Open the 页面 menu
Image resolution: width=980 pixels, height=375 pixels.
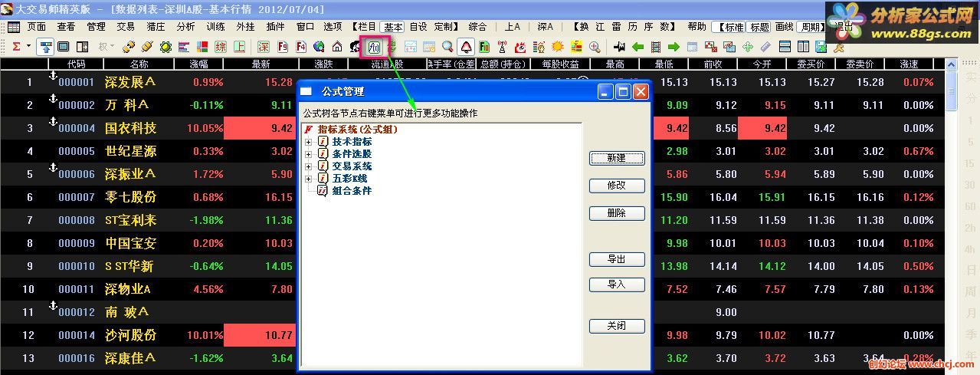pos(36,27)
